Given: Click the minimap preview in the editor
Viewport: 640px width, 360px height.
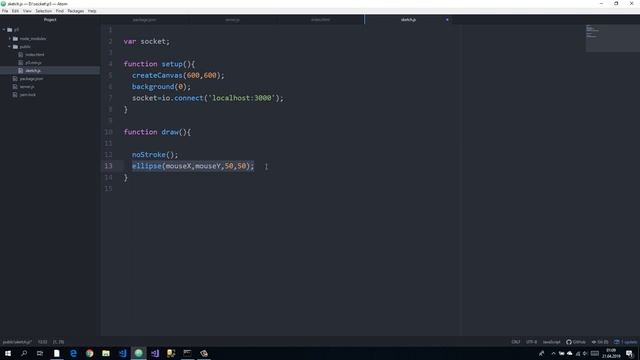Looking at the screenshot, I should (612, 38).
